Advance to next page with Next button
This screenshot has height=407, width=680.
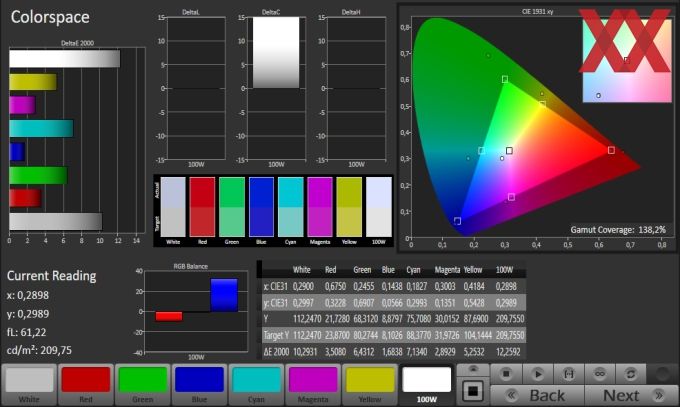(631, 395)
